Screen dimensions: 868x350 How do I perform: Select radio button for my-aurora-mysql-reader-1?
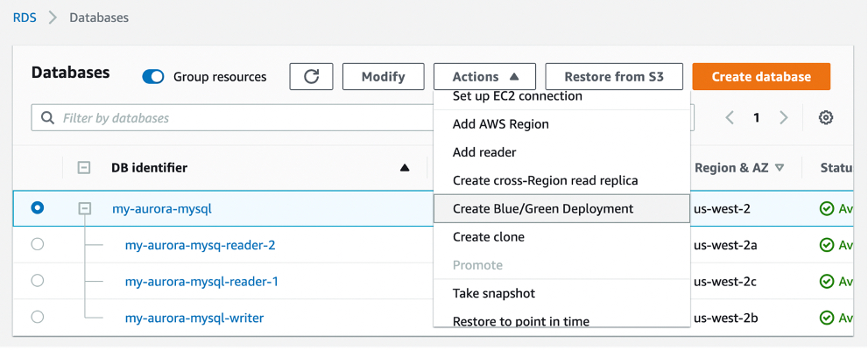coord(38,281)
